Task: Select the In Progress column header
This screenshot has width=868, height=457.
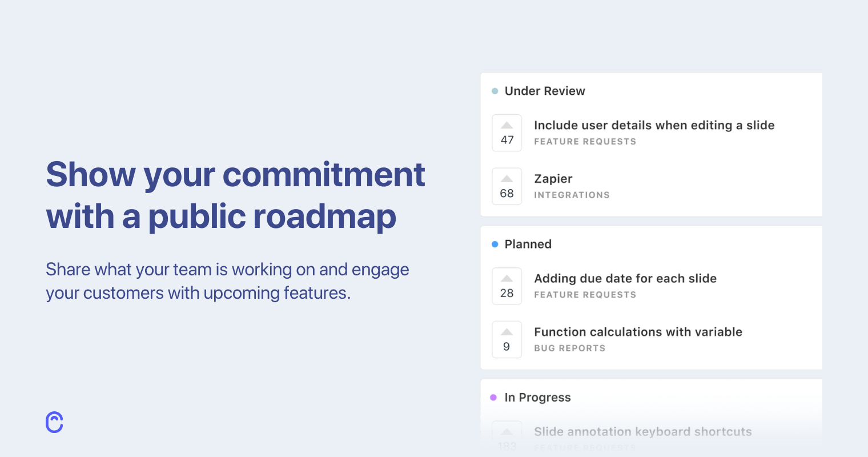Action: pyautogui.click(x=537, y=398)
